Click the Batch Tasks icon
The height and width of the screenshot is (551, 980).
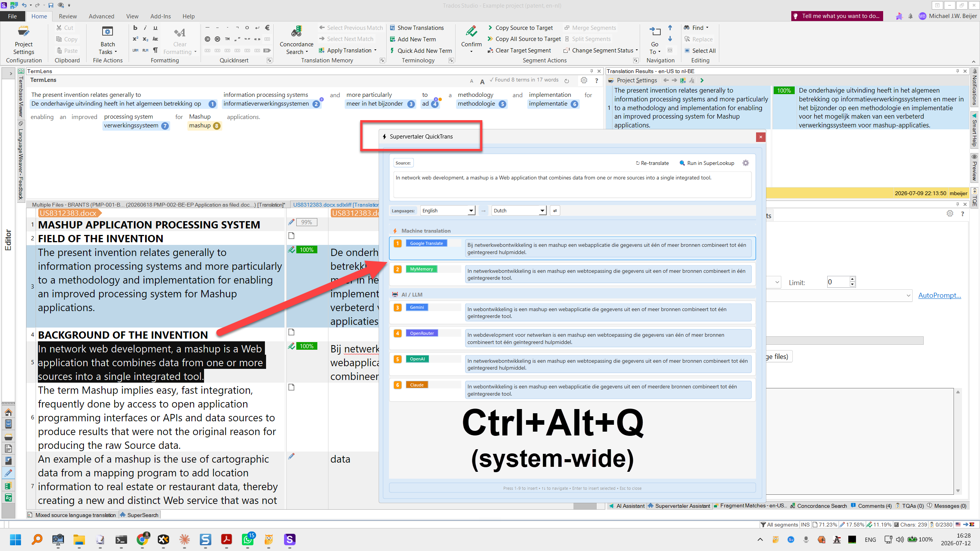coord(108,32)
